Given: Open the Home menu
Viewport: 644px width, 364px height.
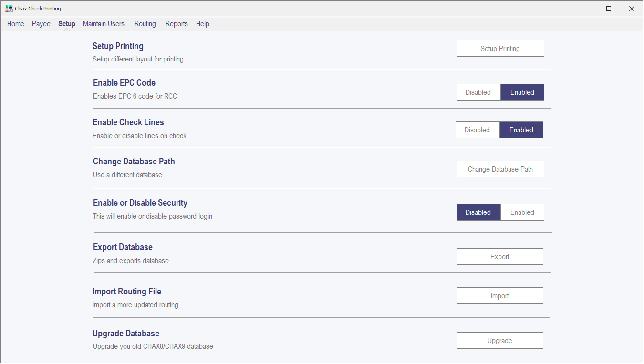Looking at the screenshot, I should [16, 24].
